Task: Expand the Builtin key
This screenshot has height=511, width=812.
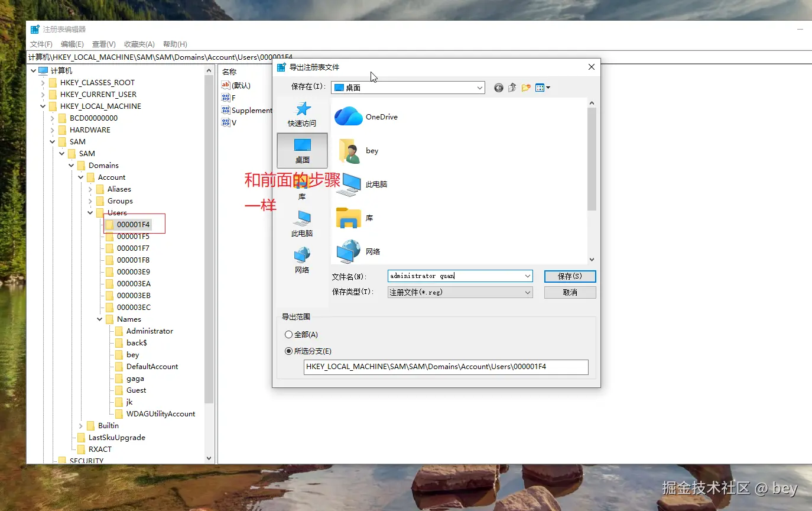Action: pos(81,426)
